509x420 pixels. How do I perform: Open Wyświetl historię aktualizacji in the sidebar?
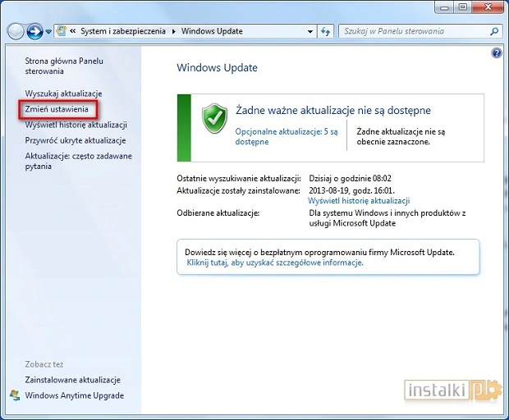click(76, 125)
